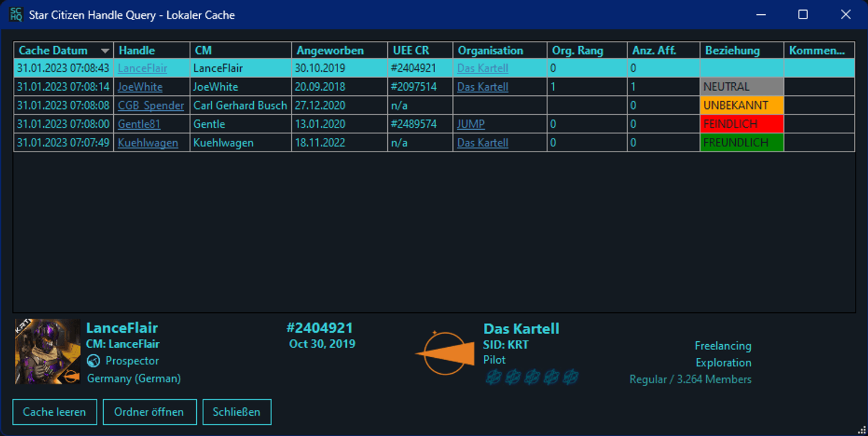Open the Kuehlwagen handle link

[148, 143]
